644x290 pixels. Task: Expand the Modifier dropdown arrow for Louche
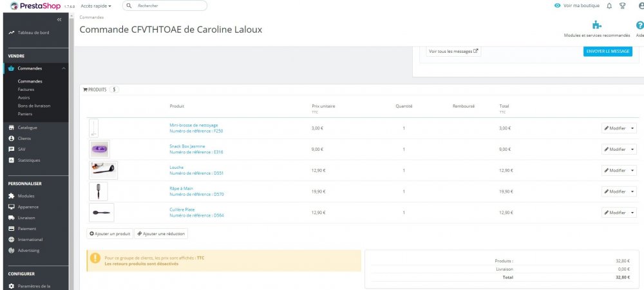click(632, 170)
